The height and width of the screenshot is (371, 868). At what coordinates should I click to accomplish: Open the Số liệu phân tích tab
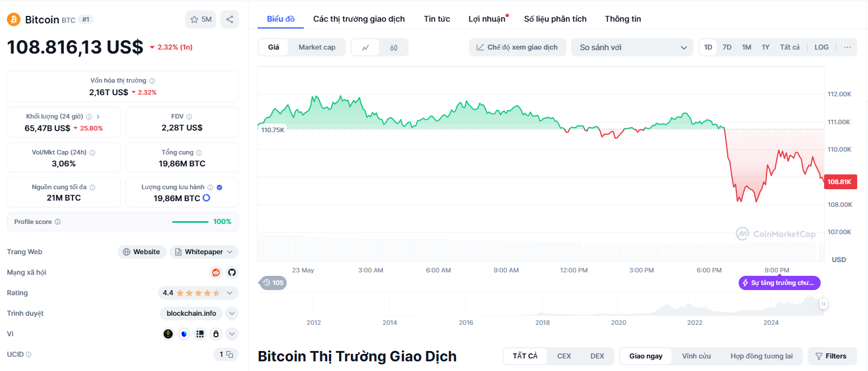tap(555, 19)
